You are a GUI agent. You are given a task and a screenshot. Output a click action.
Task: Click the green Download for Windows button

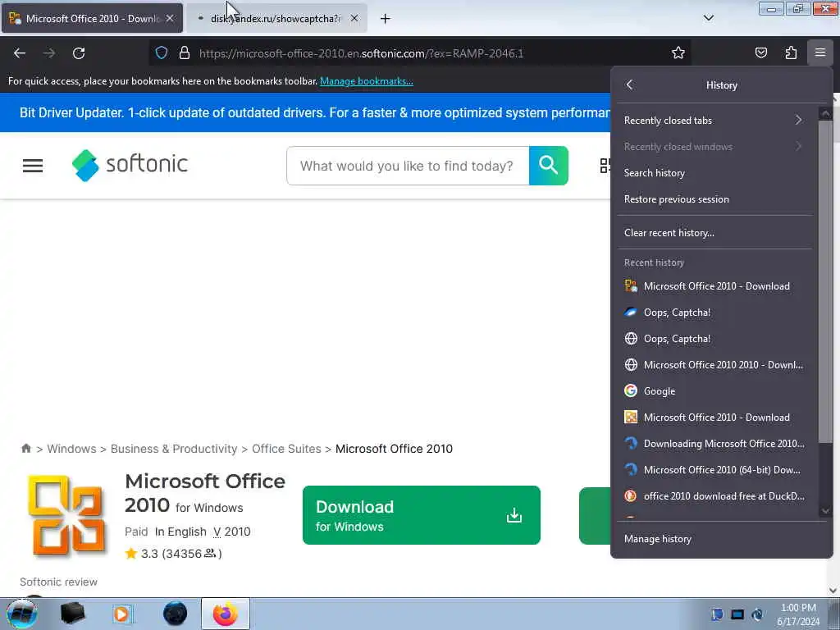point(421,515)
